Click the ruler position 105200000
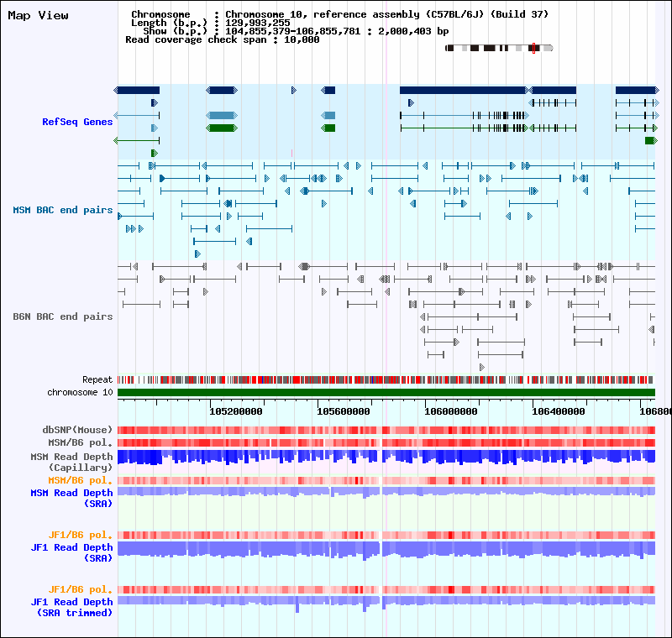672x638 pixels. tap(236, 411)
